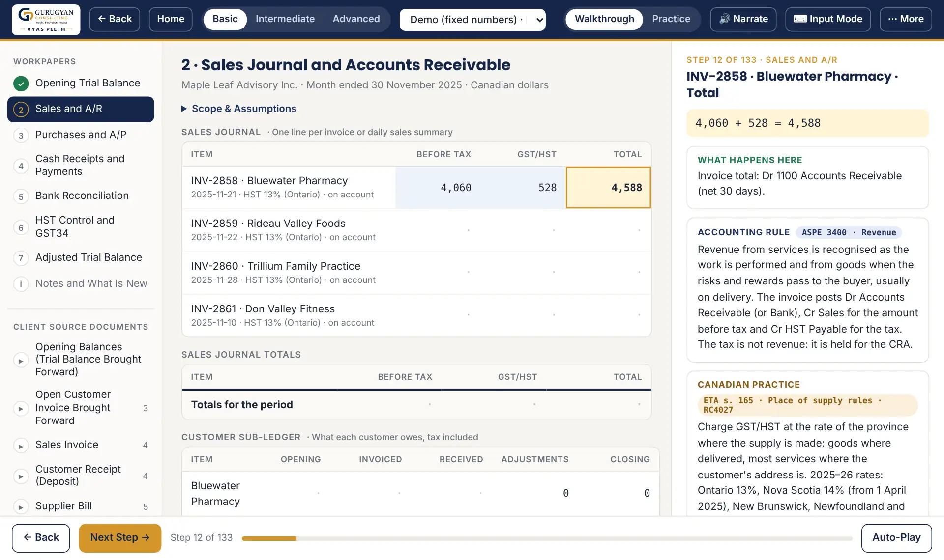Image resolution: width=944 pixels, height=560 pixels.
Task: Click the Gurugyan Consulting logo
Action: coord(46,20)
